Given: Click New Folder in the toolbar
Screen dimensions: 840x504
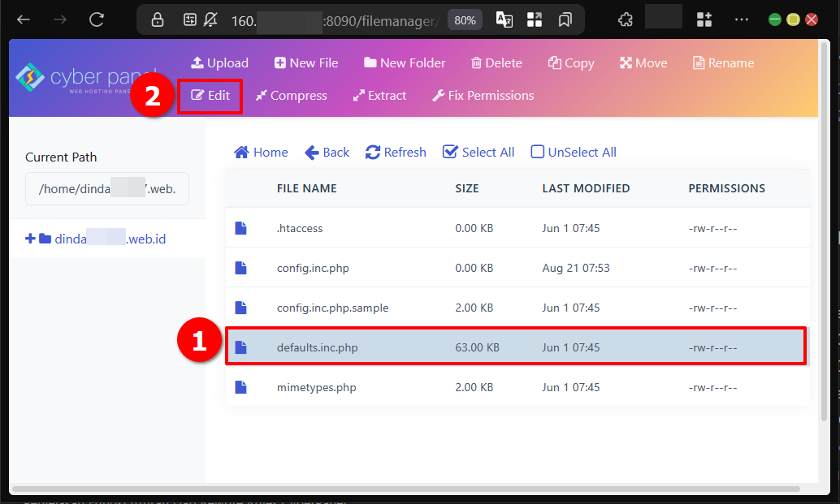Looking at the screenshot, I should pos(405,63).
